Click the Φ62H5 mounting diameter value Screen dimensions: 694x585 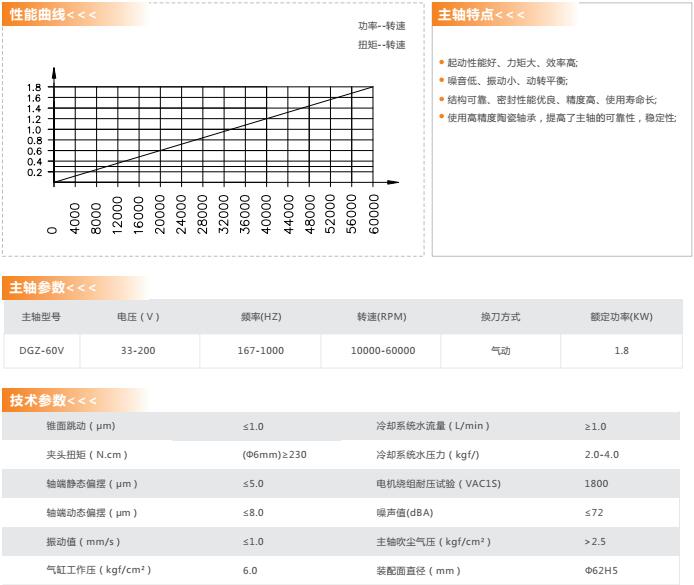click(x=601, y=571)
